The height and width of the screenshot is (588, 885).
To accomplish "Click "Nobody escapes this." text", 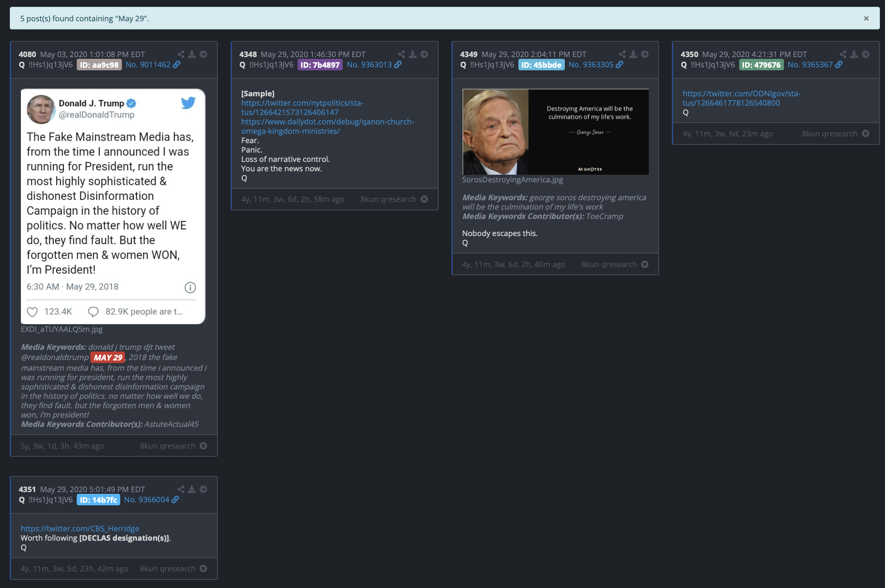I will tap(500, 233).
